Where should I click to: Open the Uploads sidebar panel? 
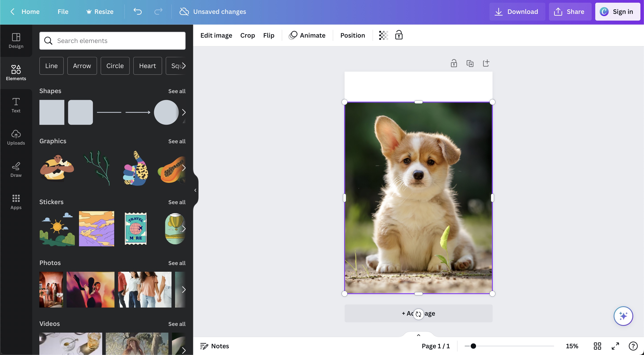16,137
